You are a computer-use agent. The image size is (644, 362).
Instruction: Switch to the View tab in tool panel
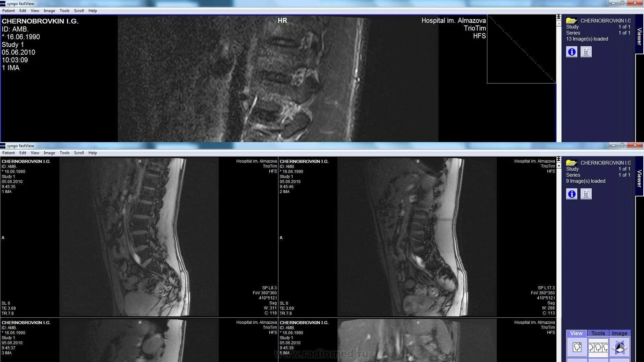coord(576,333)
